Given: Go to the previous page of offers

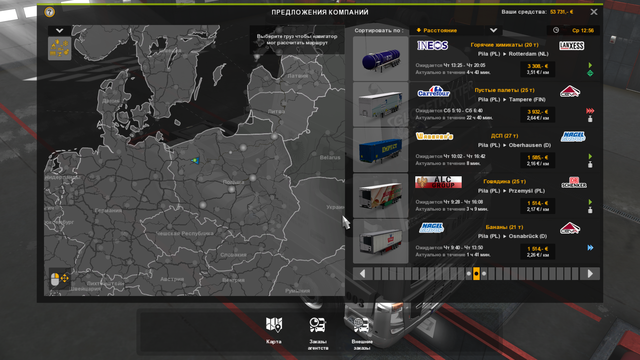Looking at the screenshot, I should point(362,274).
